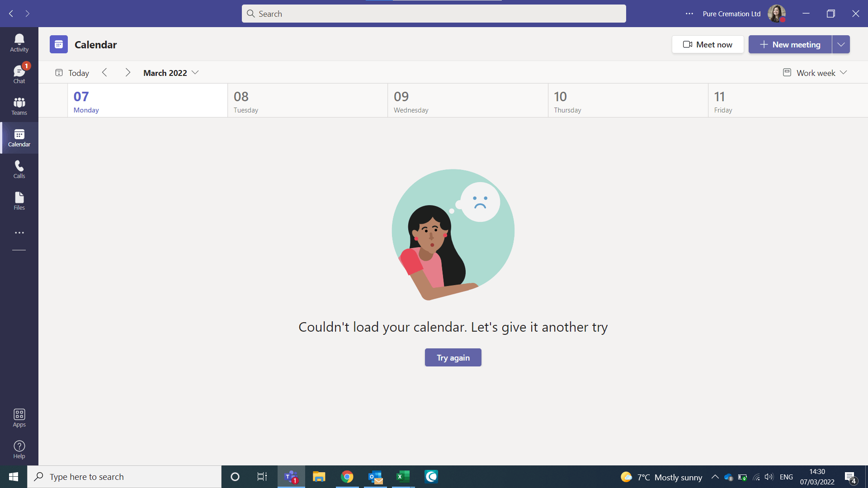Go to the previous week in the calendar
Screen dimensions: 868x488
click(104, 73)
